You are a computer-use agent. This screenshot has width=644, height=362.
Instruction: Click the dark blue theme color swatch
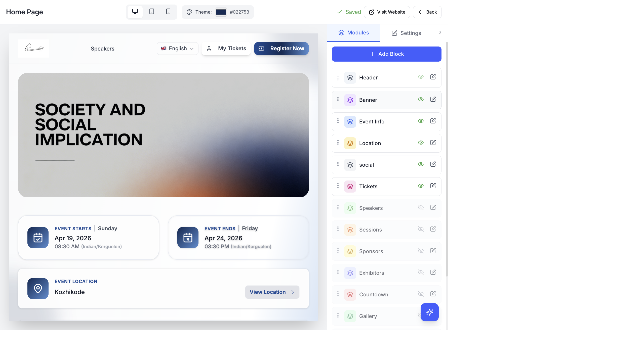point(221,12)
